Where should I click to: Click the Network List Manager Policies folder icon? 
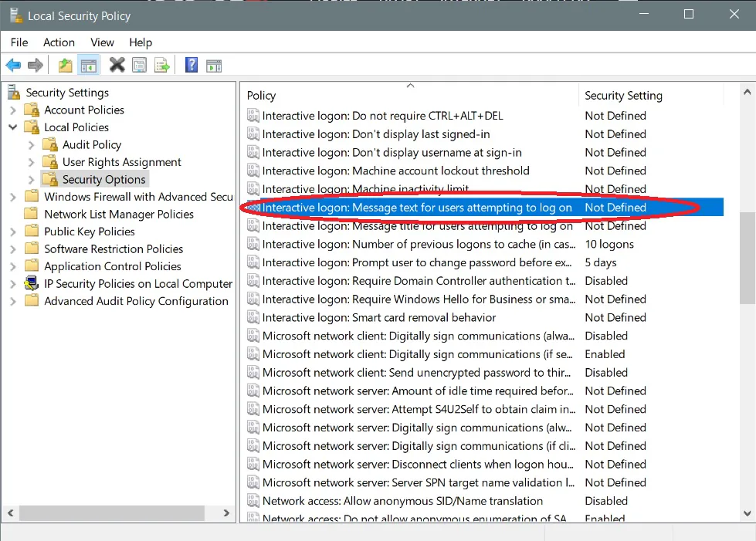(32, 214)
